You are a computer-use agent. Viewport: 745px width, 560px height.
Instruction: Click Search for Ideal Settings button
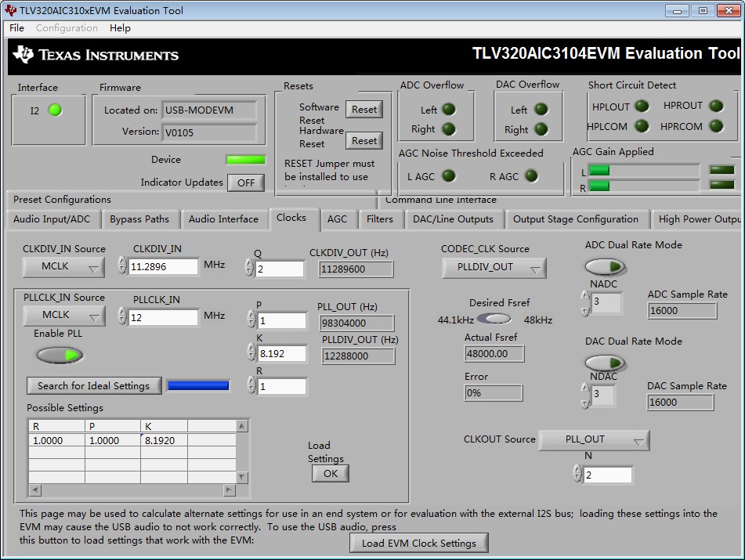[93, 385]
